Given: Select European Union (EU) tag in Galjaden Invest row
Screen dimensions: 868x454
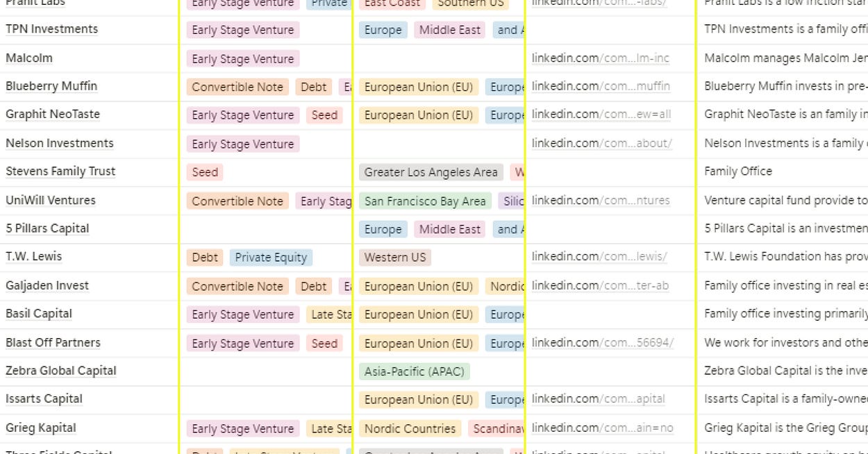Looking at the screenshot, I should coord(419,286).
